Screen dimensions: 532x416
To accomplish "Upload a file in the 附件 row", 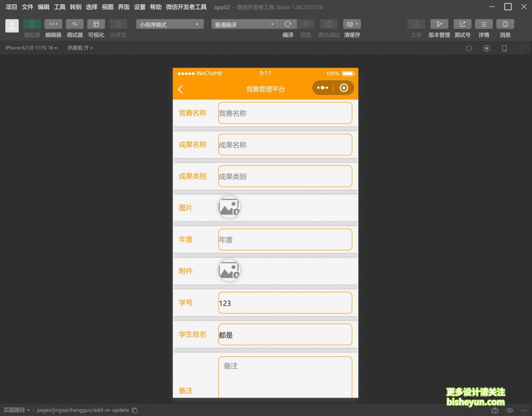I will (x=229, y=270).
